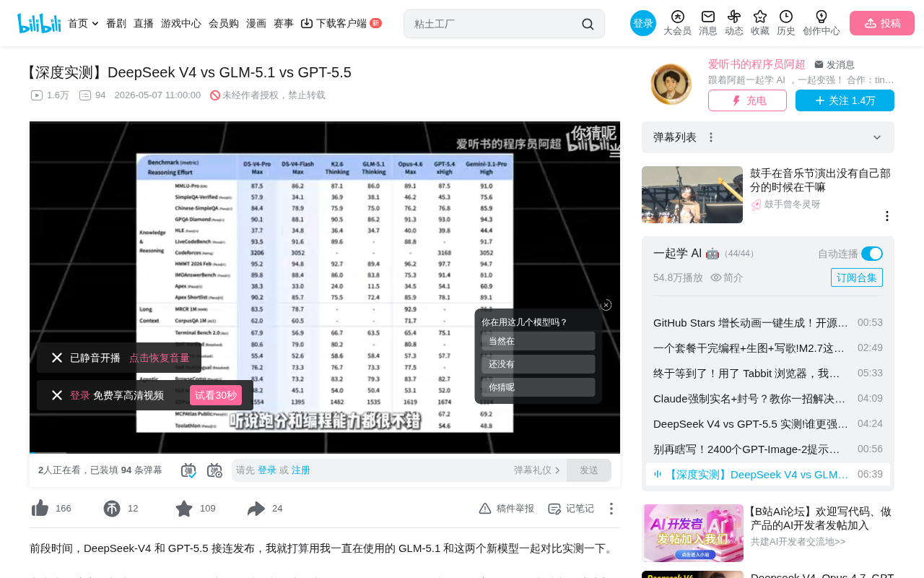Play 'DeepSeek V4 vs GPT-5.5 实测' playlist item
Image resolution: width=924 pixels, height=578 pixels.
point(768,423)
